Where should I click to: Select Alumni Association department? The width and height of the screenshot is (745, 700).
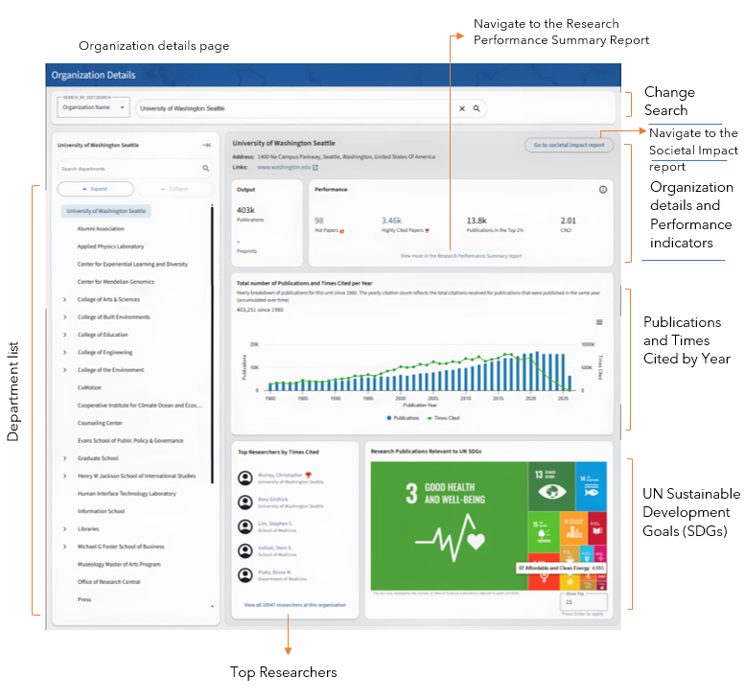click(101, 228)
